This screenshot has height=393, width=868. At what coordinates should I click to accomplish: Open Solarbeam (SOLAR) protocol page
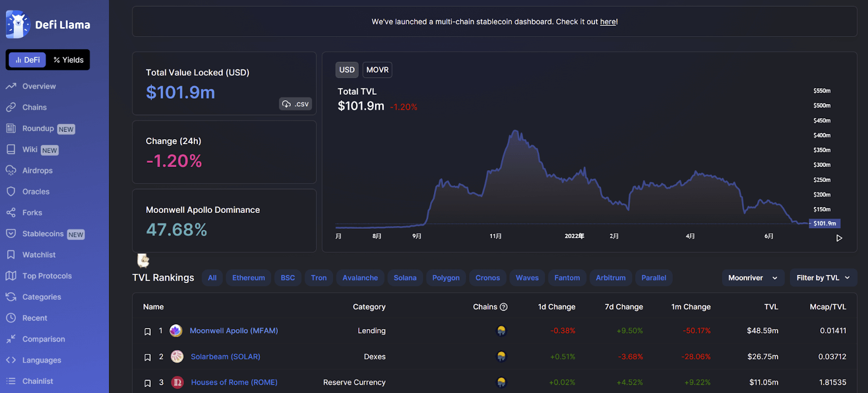pos(226,357)
